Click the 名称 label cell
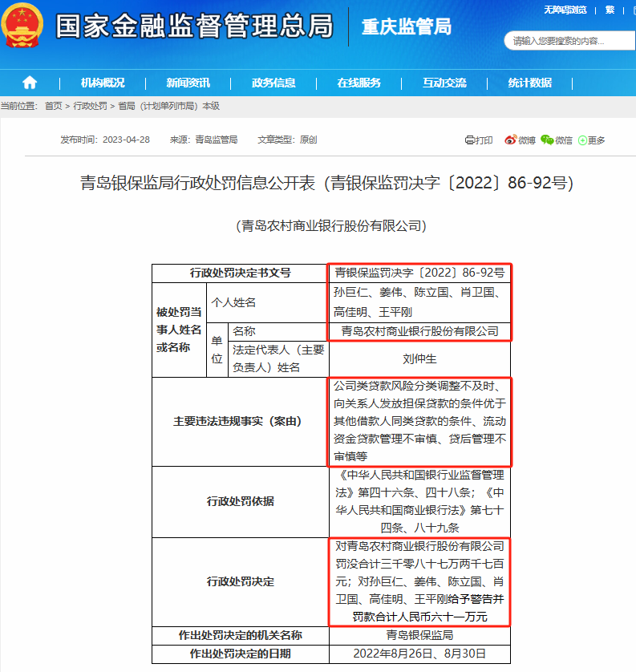Viewport: 636px width, 672px height. (278, 332)
